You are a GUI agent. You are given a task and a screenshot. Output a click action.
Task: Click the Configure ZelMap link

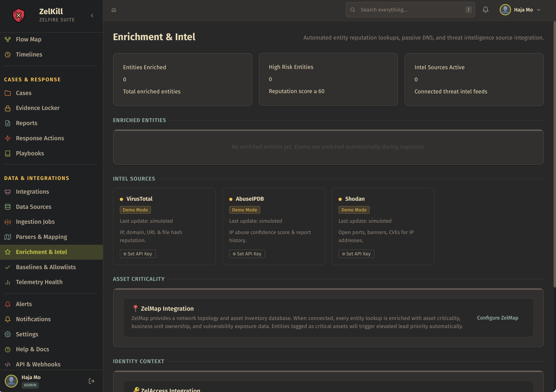coord(497,318)
